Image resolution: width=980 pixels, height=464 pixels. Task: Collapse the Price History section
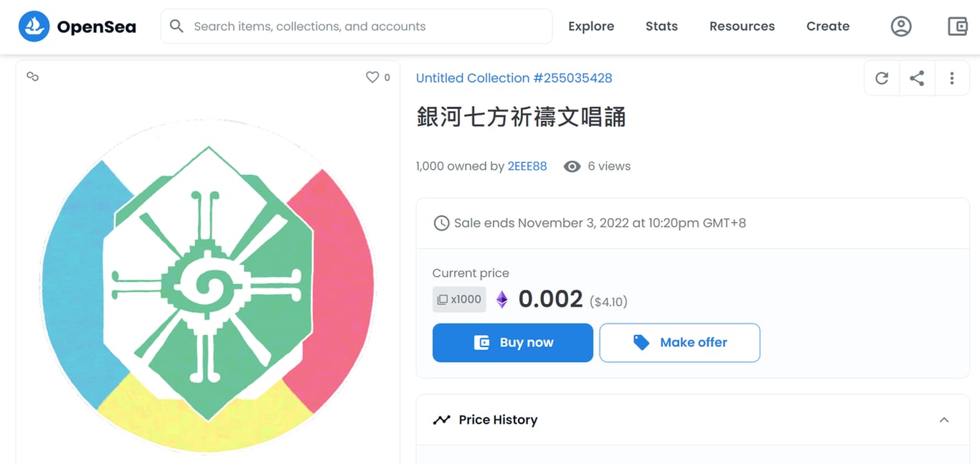pyautogui.click(x=944, y=420)
